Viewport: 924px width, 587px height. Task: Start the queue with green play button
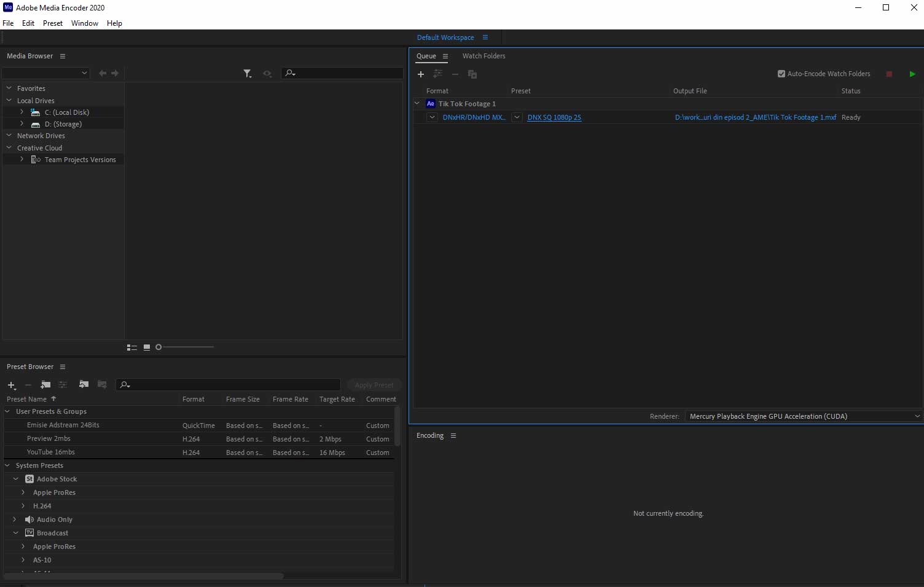click(x=912, y=74)
